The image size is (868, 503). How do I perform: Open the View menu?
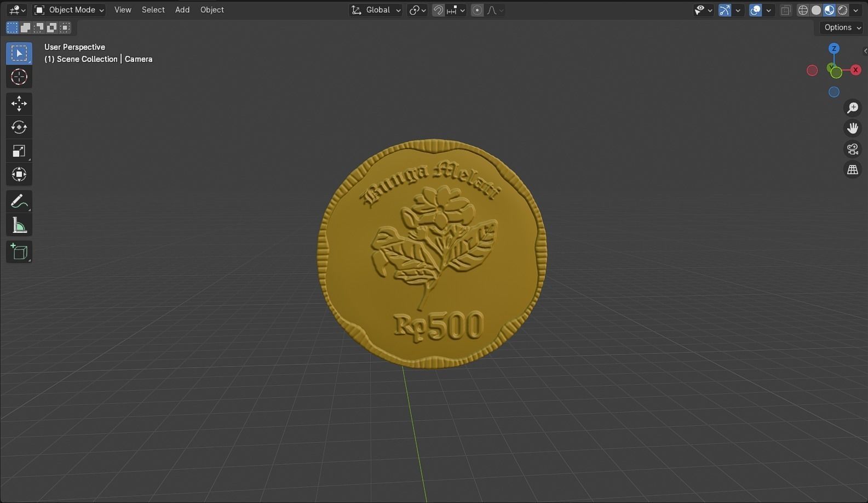[123, 10]
